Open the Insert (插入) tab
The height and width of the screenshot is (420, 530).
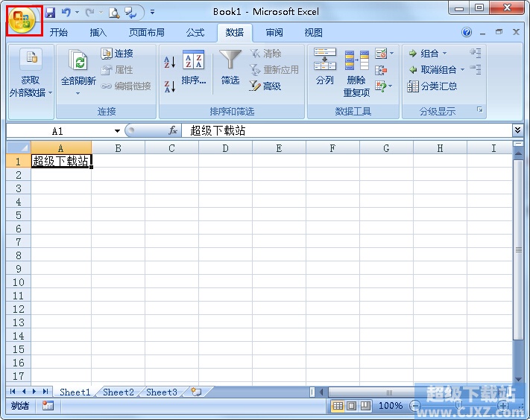(x=98, y=33)
